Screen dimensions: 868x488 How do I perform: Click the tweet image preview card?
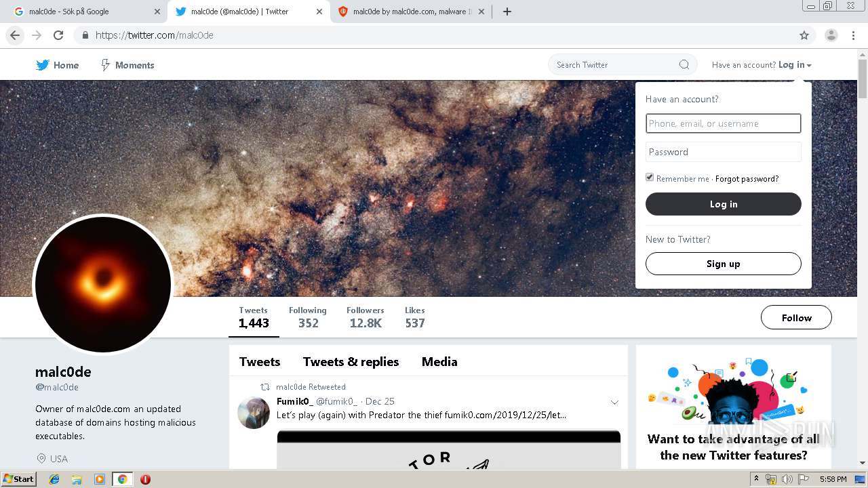click(x=449, y=449)
